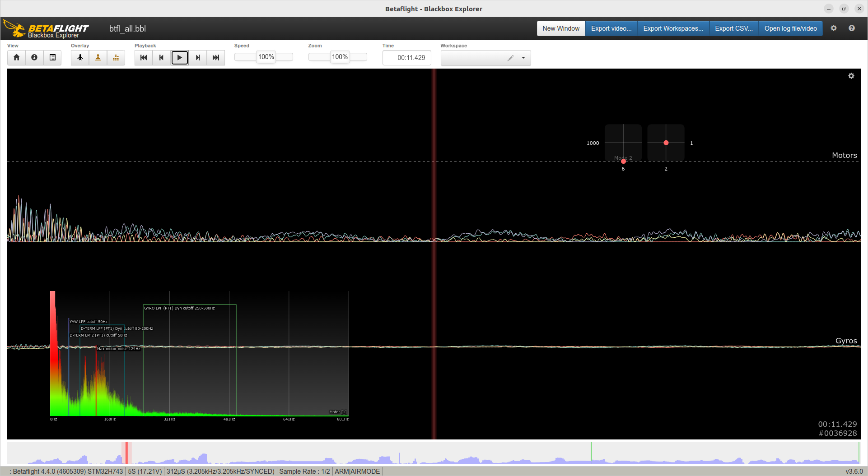Click GYRO LPF cutoff 250-500Hz label
This screenshot has width=868, height=476.
pyautogui.click(x=179, y=308)
